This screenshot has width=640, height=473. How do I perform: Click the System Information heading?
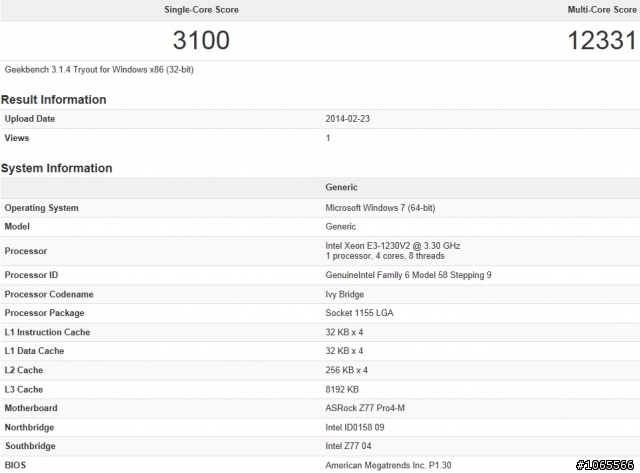(x=56, y=168)
